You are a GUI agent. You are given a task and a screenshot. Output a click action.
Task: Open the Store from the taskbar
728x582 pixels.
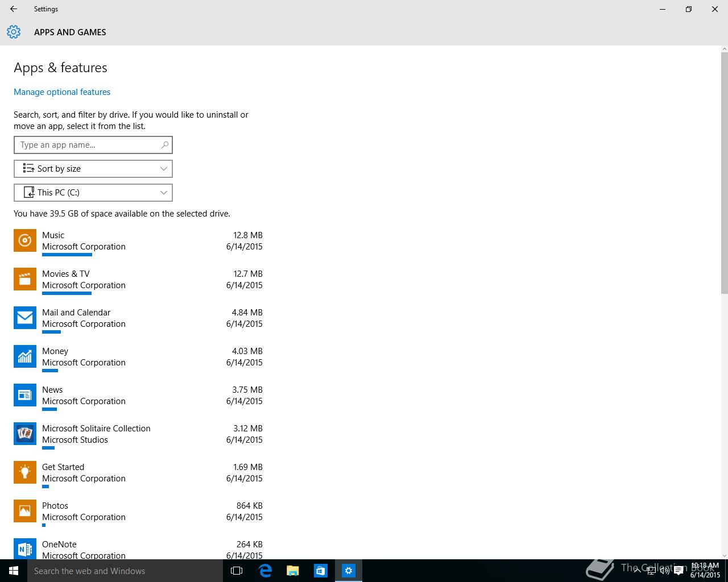point(320,571)
